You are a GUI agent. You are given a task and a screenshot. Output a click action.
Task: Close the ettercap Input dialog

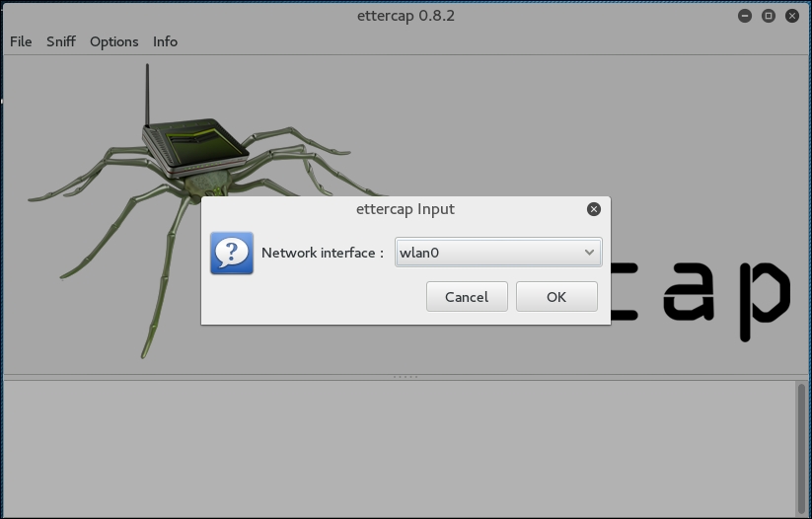[593, 209]
